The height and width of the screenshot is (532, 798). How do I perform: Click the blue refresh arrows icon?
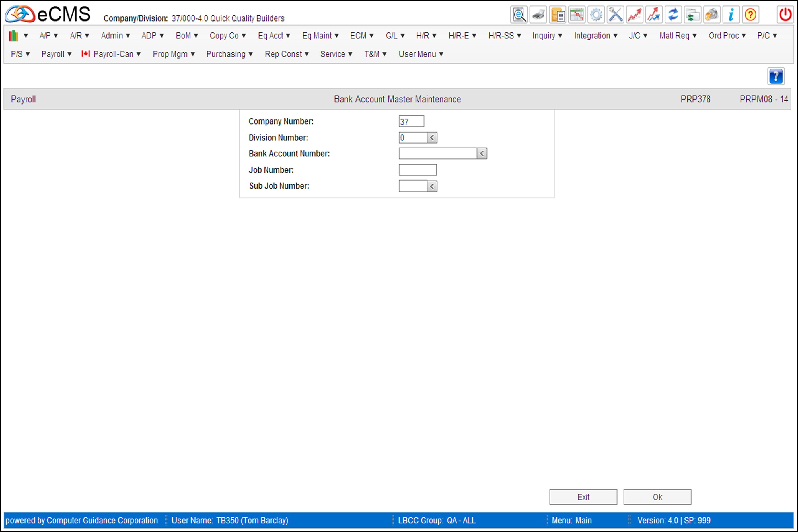pos(673,15)
